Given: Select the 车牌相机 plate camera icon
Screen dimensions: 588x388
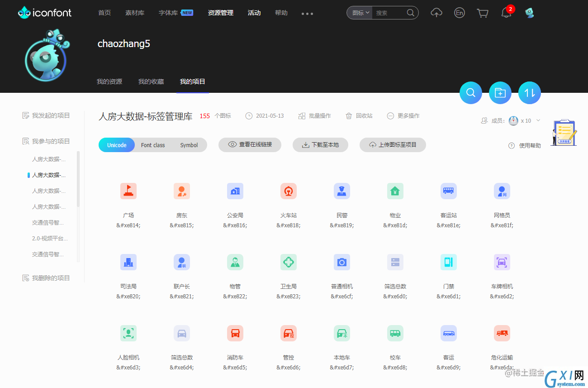Looking at the screenshot, I should point(502,262).
